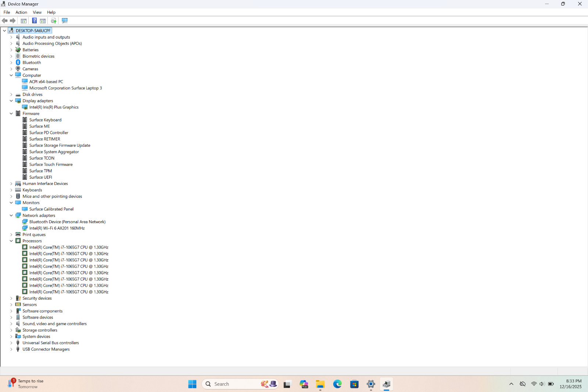Open the Windows Start menu
The width and height of the screenshot is (588, 392).
(x=192, y=384)
